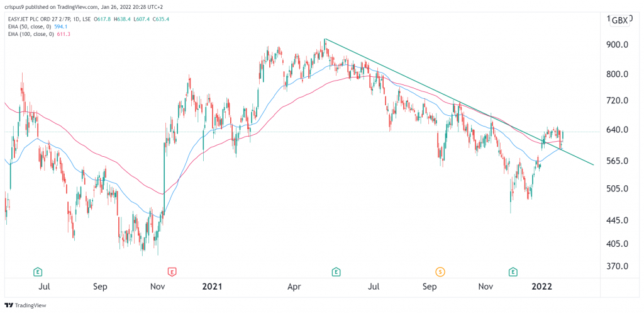This screenshot has height=313, width=644.
Task: Click the 900.0 price axis label
Action: point(619,45)
